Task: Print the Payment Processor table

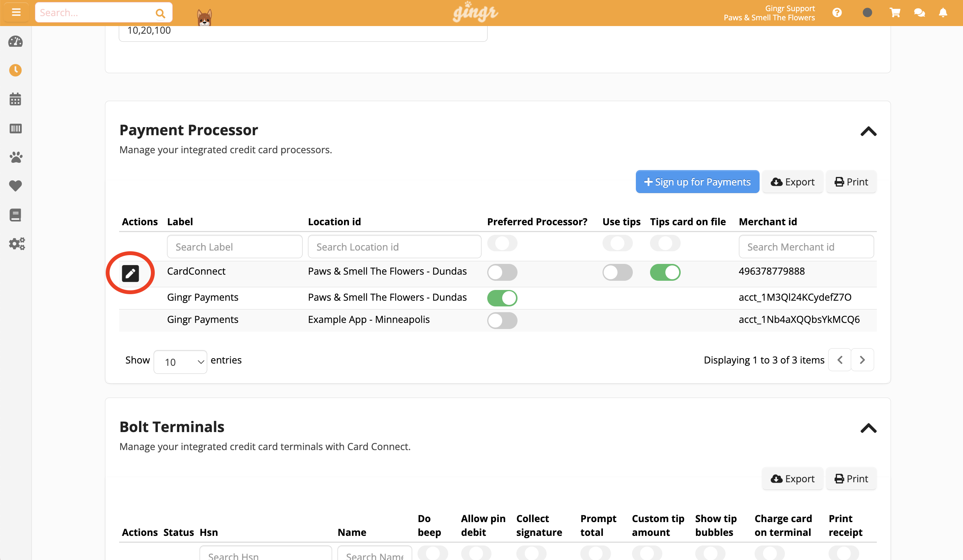Action: [x=851, y=182]
